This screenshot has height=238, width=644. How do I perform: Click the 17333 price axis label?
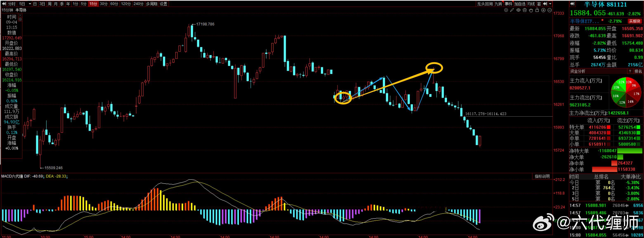559,13
